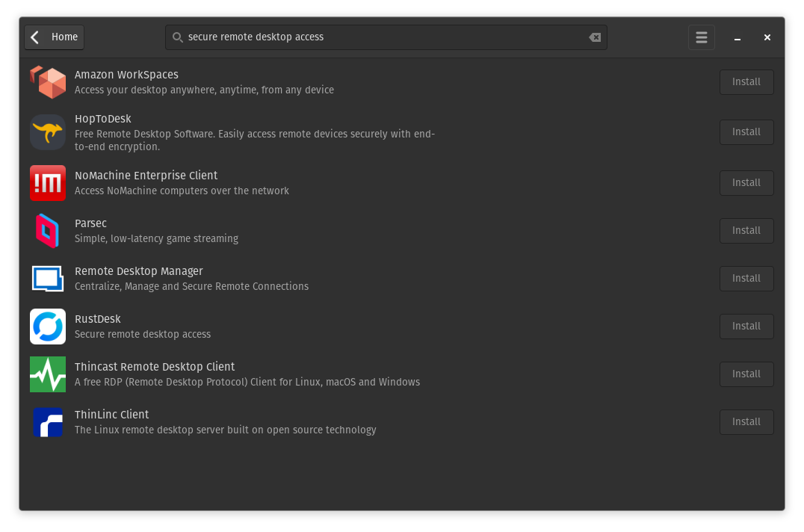Install NoMachine Enterprise Client
Screen dimensions: 804x532
click(x=746, y=183)
